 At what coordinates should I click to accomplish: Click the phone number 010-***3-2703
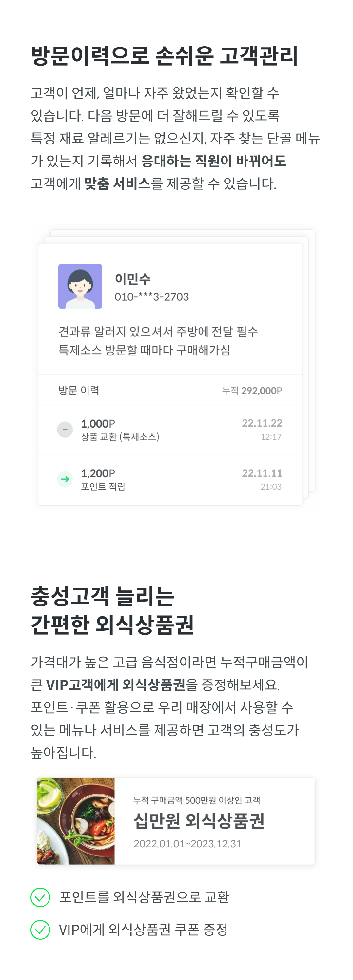click(152, 297)
